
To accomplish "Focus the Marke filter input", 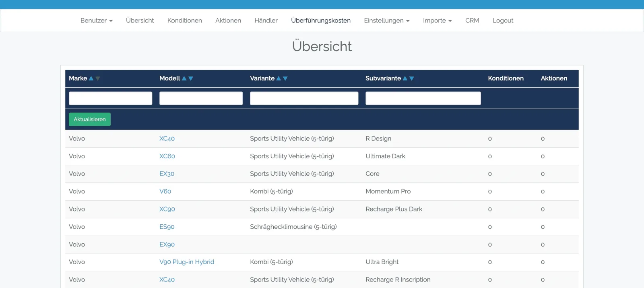I will [111, 98].
